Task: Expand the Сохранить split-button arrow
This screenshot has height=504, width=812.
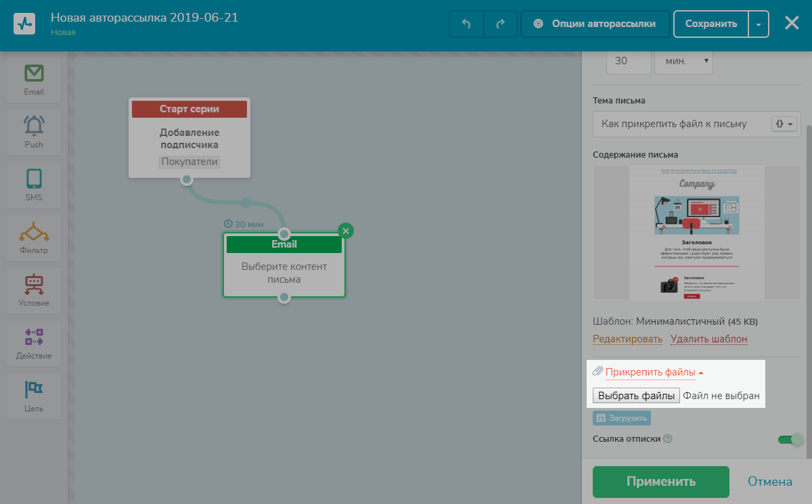Action: pyautogui.click(x=759, y=24)
